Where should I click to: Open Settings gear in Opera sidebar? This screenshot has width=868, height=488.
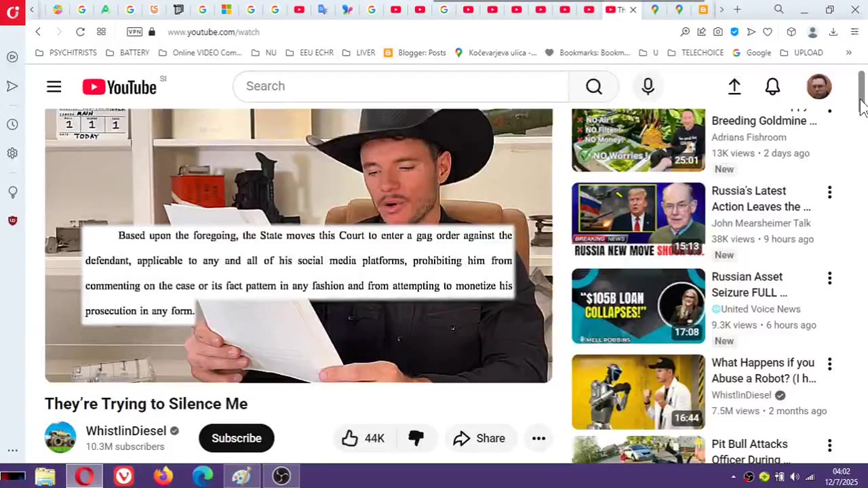pyautogui.click(x=12, y=153)
